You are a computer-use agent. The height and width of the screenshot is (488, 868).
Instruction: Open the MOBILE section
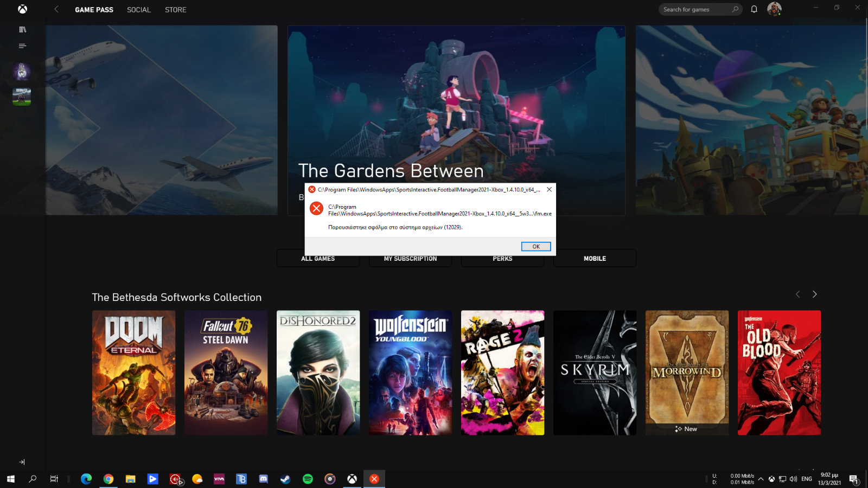click(x=595, y=258)
